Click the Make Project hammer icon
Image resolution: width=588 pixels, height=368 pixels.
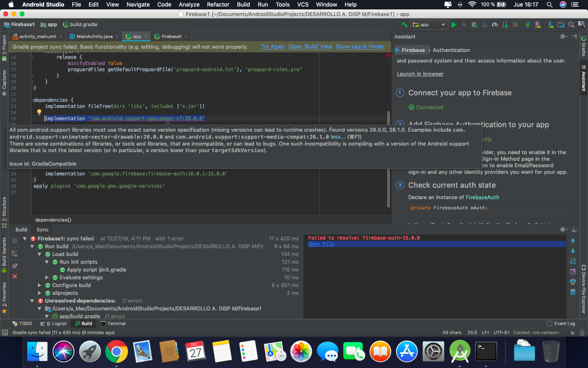tap(405, 25)
